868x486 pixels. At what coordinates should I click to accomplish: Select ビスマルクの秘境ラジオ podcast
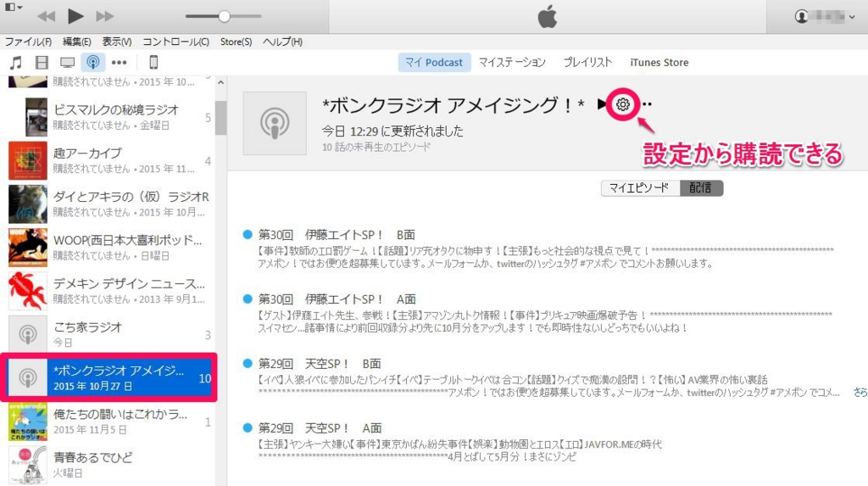pyautogui.click(x=108, y=117)
